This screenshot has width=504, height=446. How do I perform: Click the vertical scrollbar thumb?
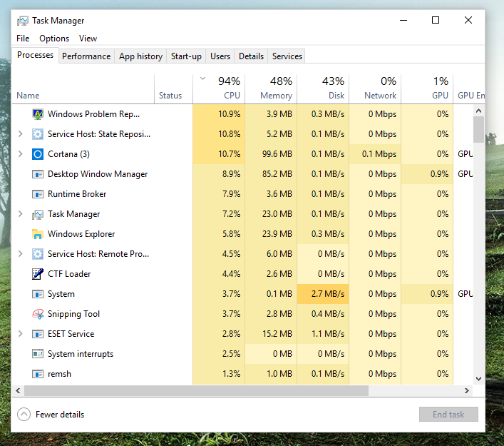478,129
